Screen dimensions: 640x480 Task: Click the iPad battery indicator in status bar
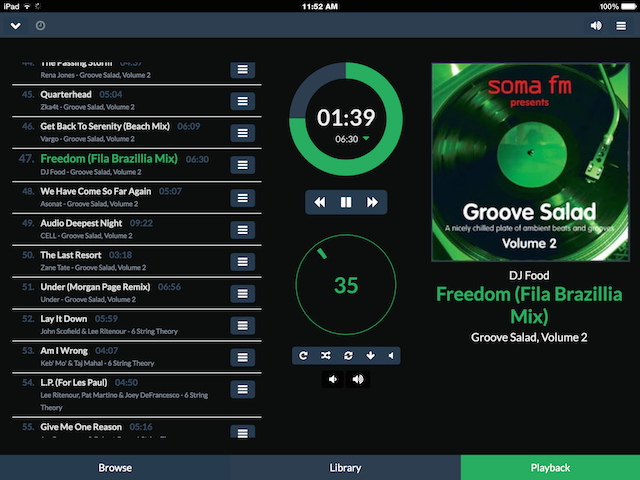(x=629, y=6)
